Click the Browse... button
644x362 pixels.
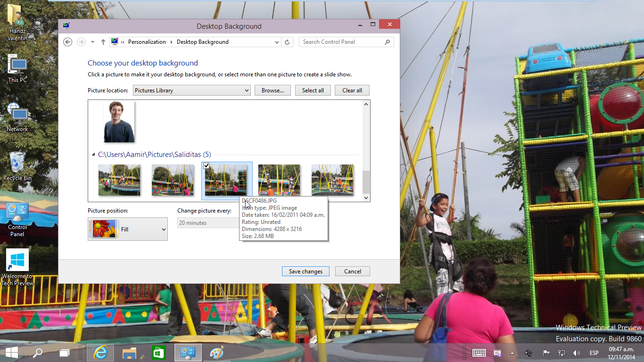pos(272,90)
